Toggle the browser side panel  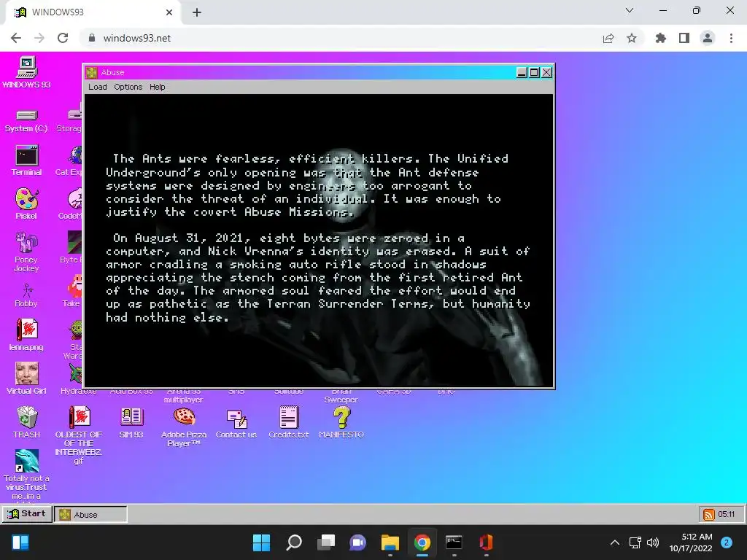[x=684, y=38]
